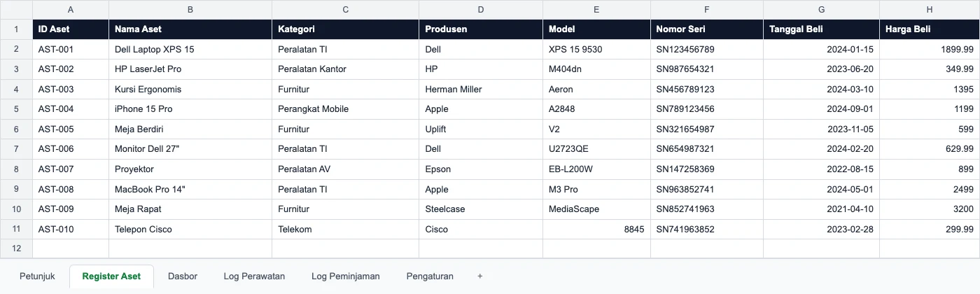The image size is (980, 294).
Task: Select cell Steelcase
Action: (481, 209)
